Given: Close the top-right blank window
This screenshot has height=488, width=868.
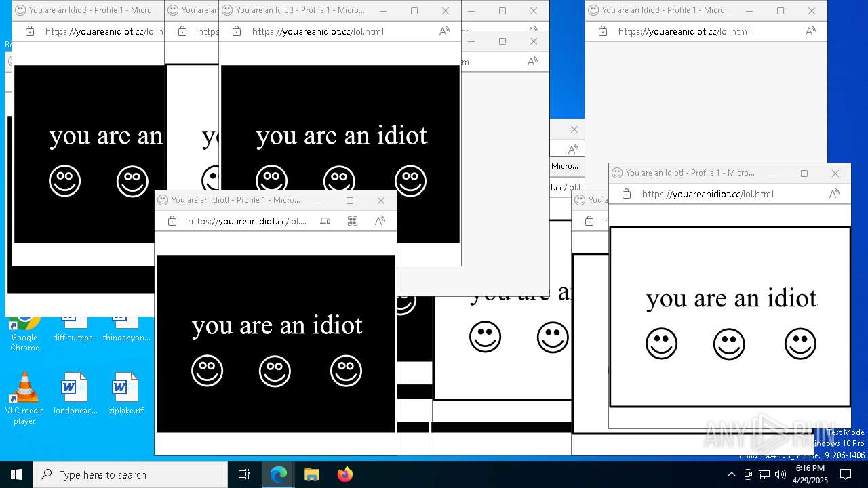Looking at the screenshot, I should (812, 10).
